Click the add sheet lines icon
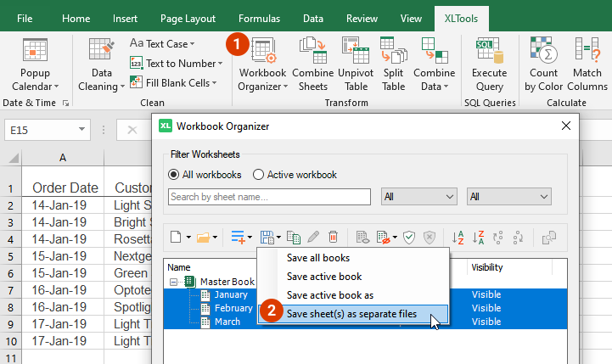The height and width of the screenshot is (364, 612). 238,237
